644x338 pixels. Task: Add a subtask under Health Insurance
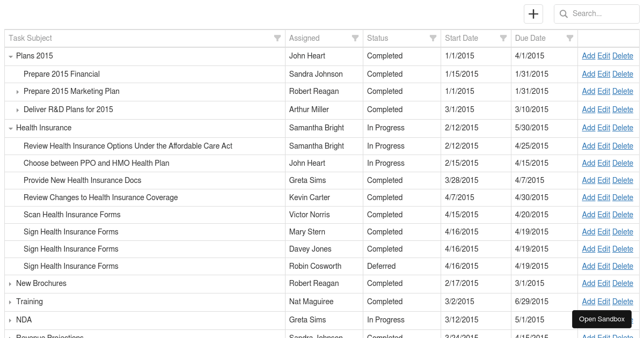pos(588,128)
